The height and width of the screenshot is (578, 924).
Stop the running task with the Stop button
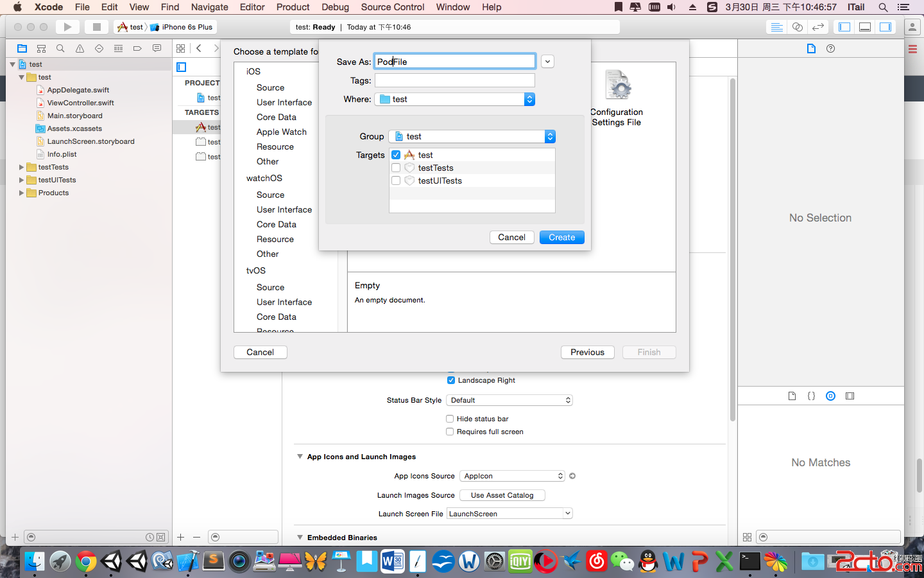pos(97,27)
